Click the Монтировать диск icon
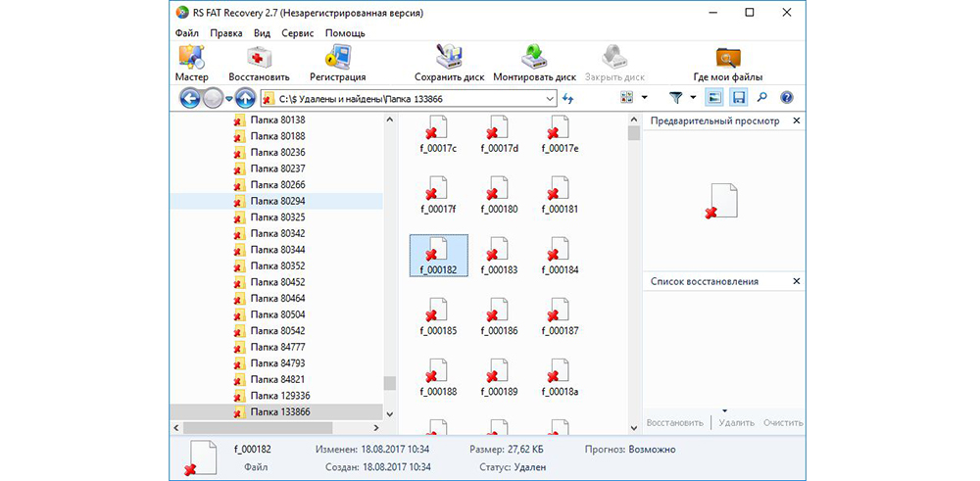Image resolution: width=980 pixels, height=481 pixels. pyautogui.click(x=534, y=63)
